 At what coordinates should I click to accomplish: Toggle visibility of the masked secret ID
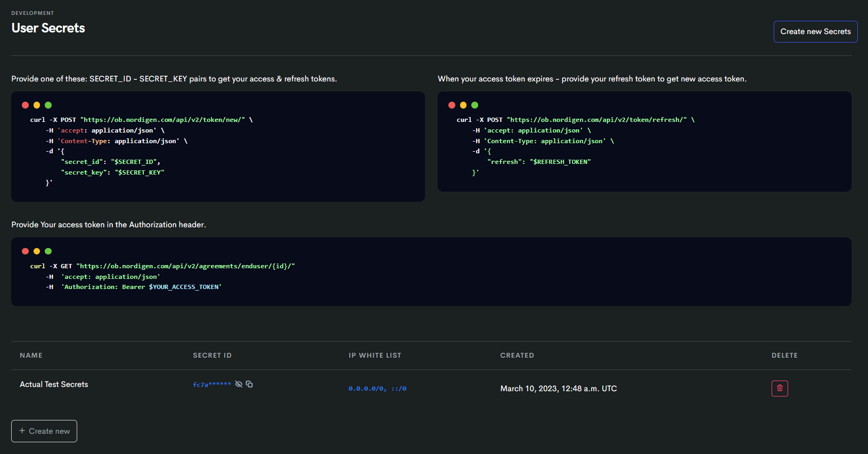point(239,384)
